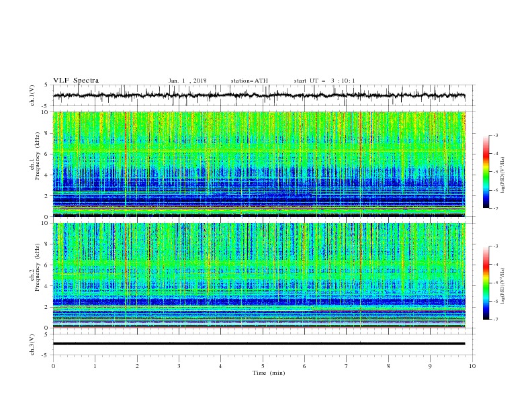Click inside the ch.2 spectrogram panel
Viewport: 532px width, 411px height.
tap(259, 275)
